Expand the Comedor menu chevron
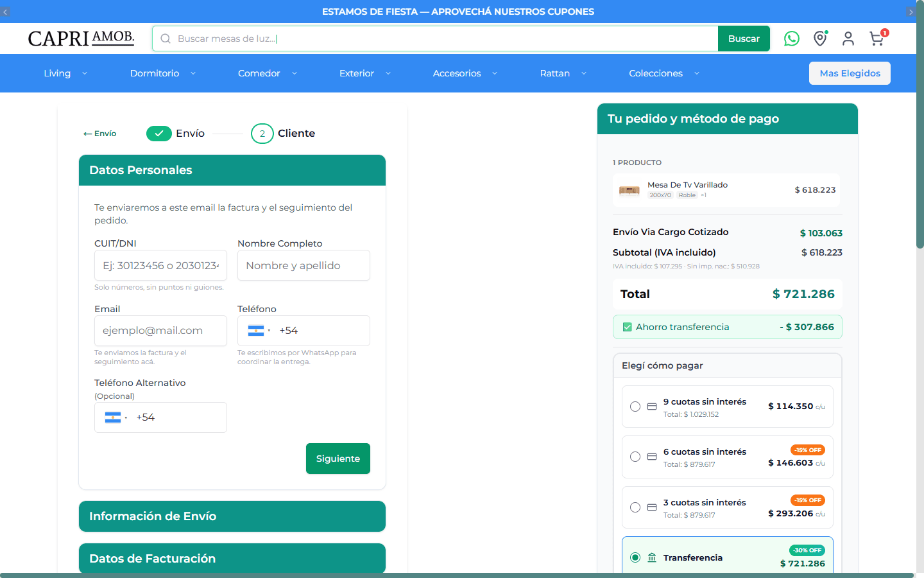924x578 pixels. [295, 73]
